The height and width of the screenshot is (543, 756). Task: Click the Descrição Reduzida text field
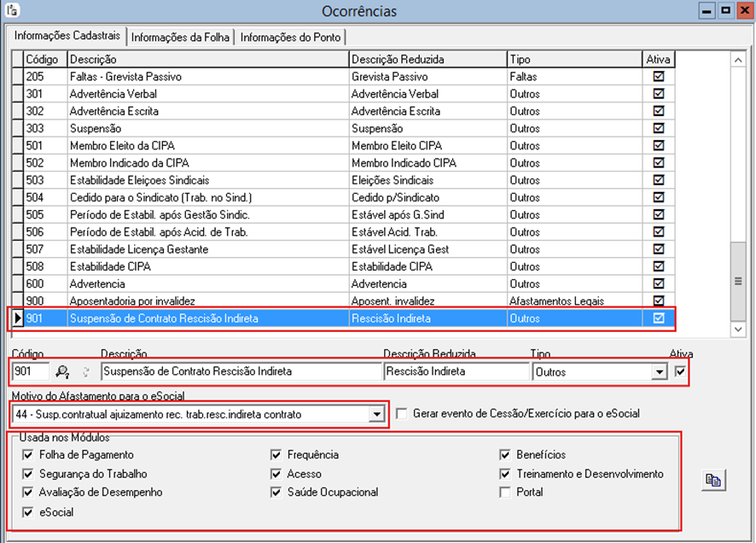point(456,371)
